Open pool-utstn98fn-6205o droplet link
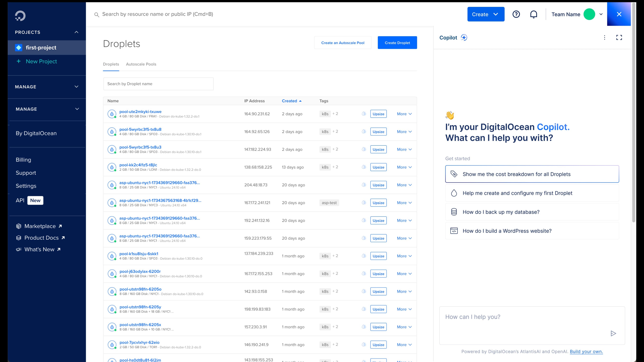The width and height of the screenshot is (644, 362). coord(141,289)
